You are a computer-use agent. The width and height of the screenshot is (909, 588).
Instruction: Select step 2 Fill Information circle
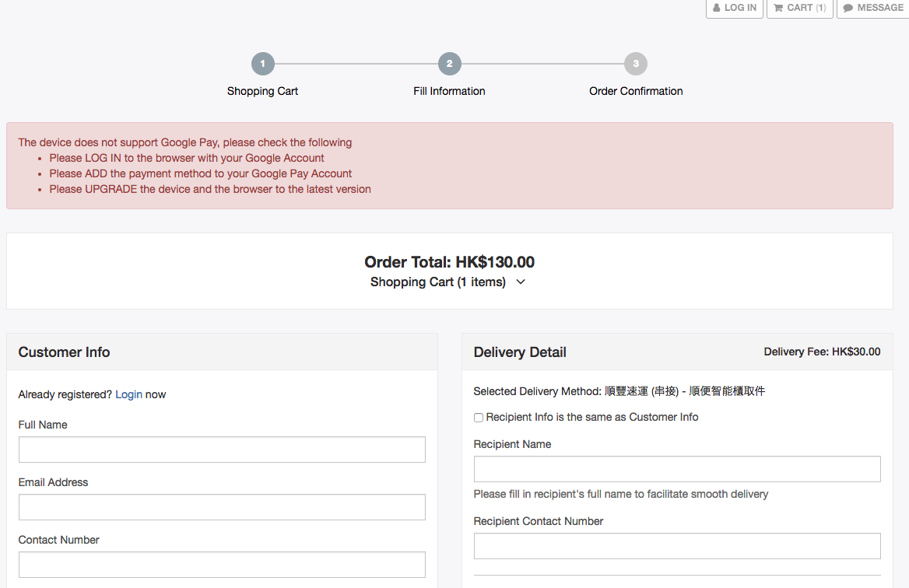click(449, 64)
